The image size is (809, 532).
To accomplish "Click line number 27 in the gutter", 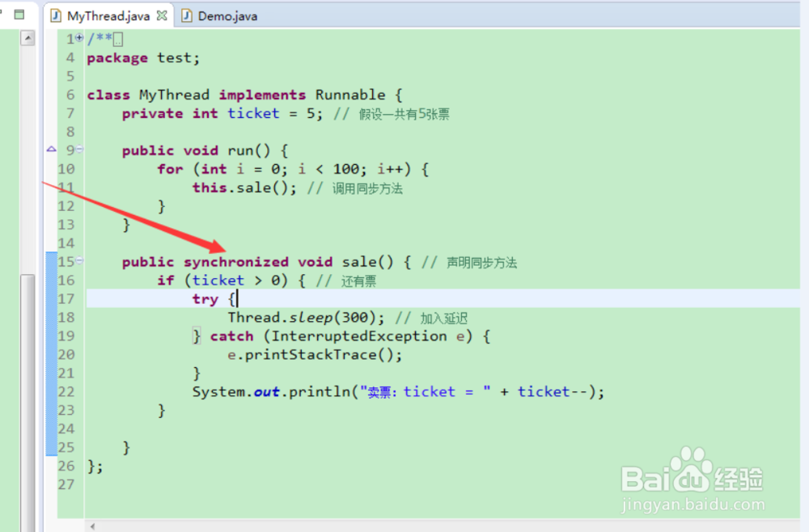I will tap(66, 484).
